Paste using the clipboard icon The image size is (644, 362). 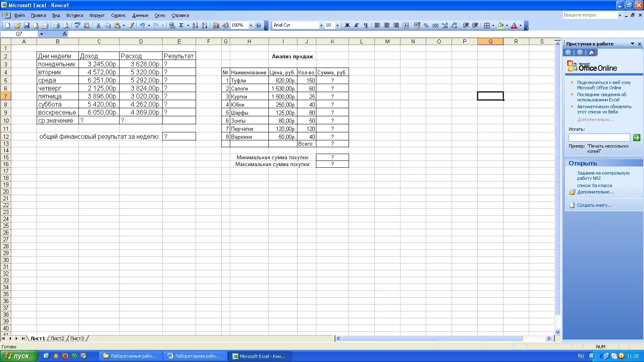click(117, 25)
